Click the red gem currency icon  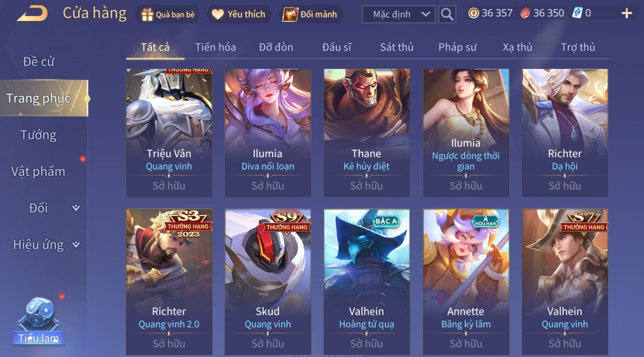coord(525,13)
